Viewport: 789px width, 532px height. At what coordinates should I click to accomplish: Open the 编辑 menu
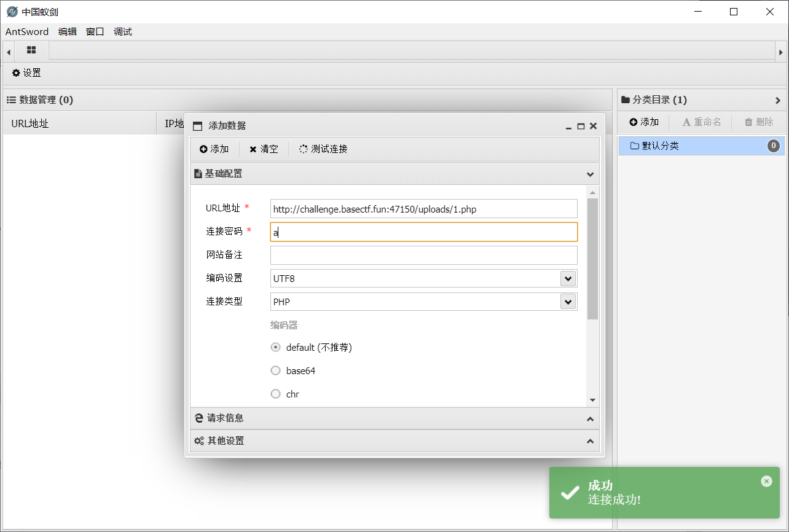click(68, 32)
